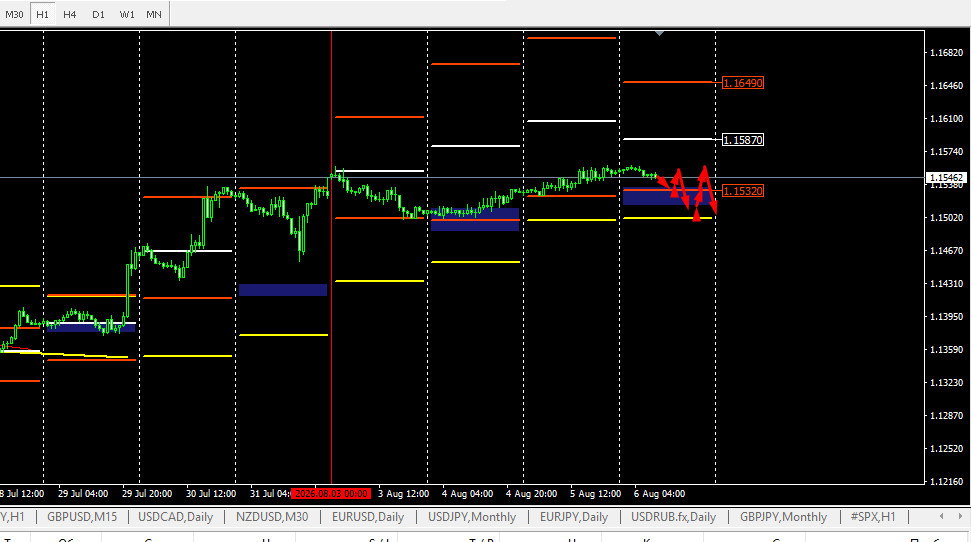The width and height of the screenshot is (971, 542).
Task: Open the NZDUSD,M30 chart tab
Action: click(272, 517)
